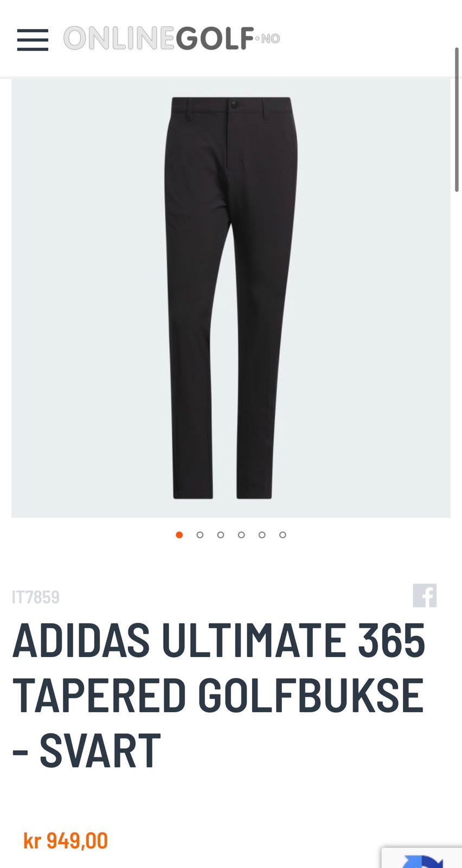Switch to the third carousel dot
The image size is (462, 868).
[x=221, y=535]
